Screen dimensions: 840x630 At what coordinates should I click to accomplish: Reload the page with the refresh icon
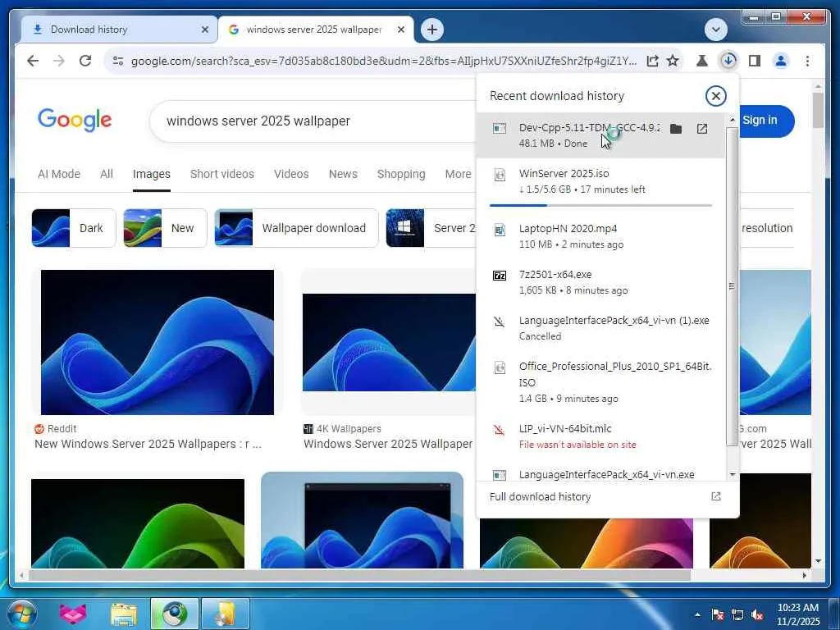[x=85, y=61]
